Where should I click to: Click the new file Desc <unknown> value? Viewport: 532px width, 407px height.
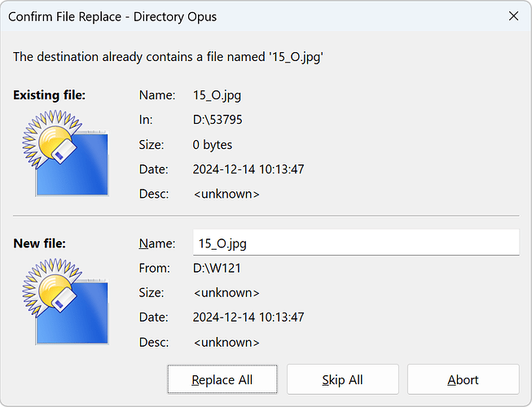226,342
